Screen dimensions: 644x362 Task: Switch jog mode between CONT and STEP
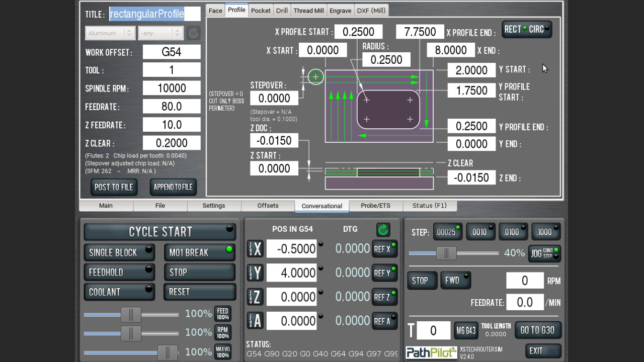(544, 253)
